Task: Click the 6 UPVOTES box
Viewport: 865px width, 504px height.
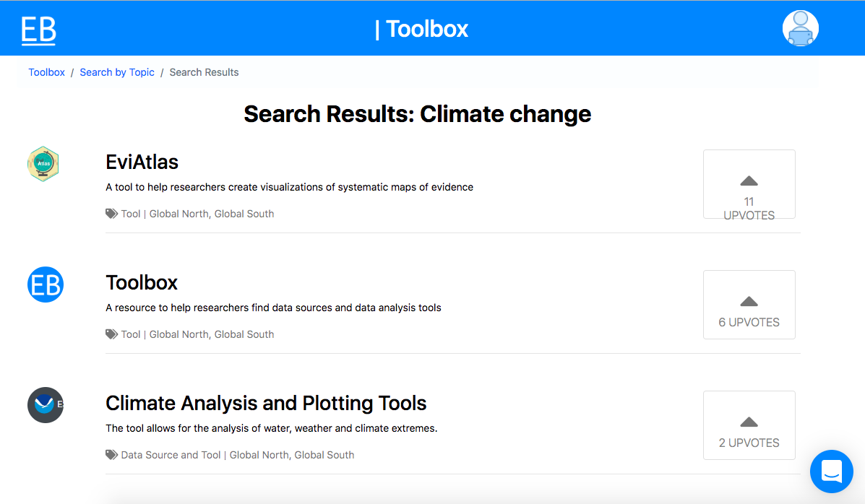Action: 749,305
